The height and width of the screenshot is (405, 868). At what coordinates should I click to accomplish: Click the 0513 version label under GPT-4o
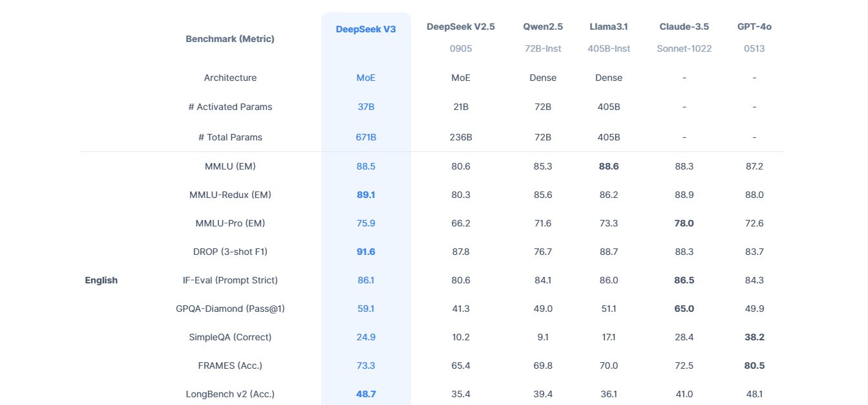coord(754,49)
